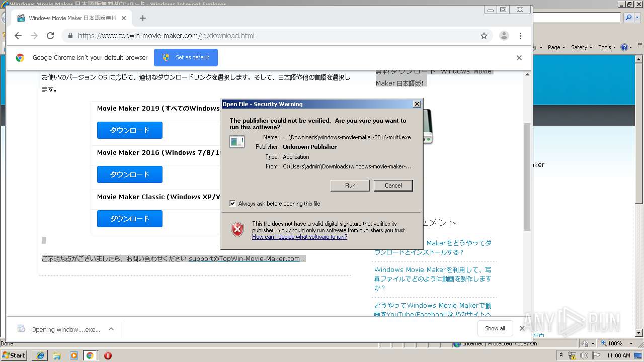Open the IE Safety menu
Image resolution: width=644 pixels, height=362 pixels.
point(582,47)
